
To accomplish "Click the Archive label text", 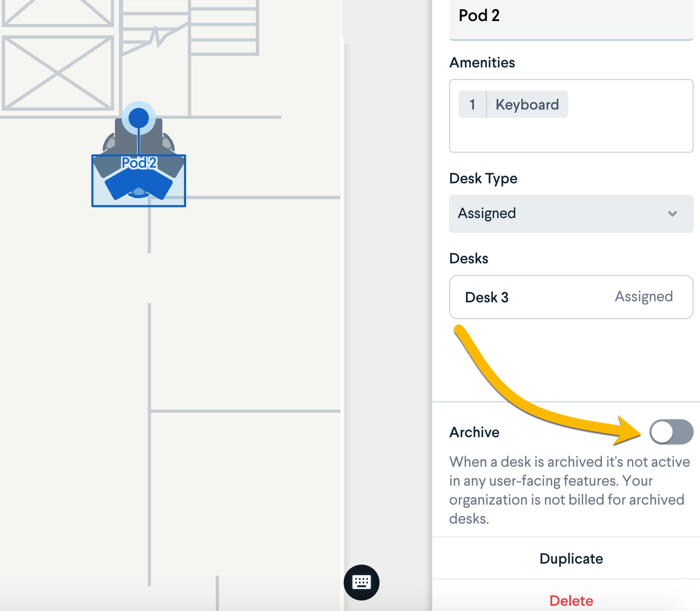I will (x=474, y=432).
